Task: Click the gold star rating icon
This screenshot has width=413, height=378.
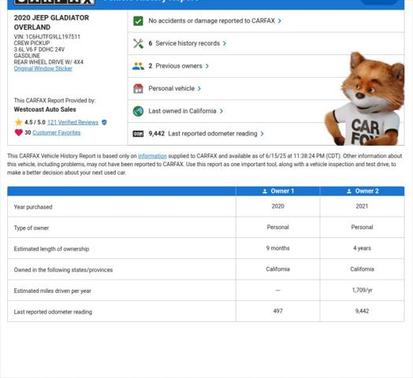Action: (19, 122)
